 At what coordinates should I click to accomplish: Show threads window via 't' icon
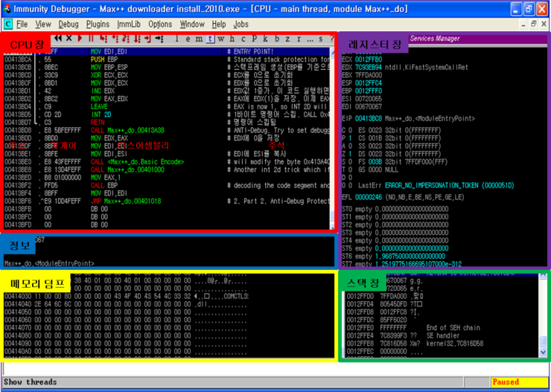[x=211, y=39]
